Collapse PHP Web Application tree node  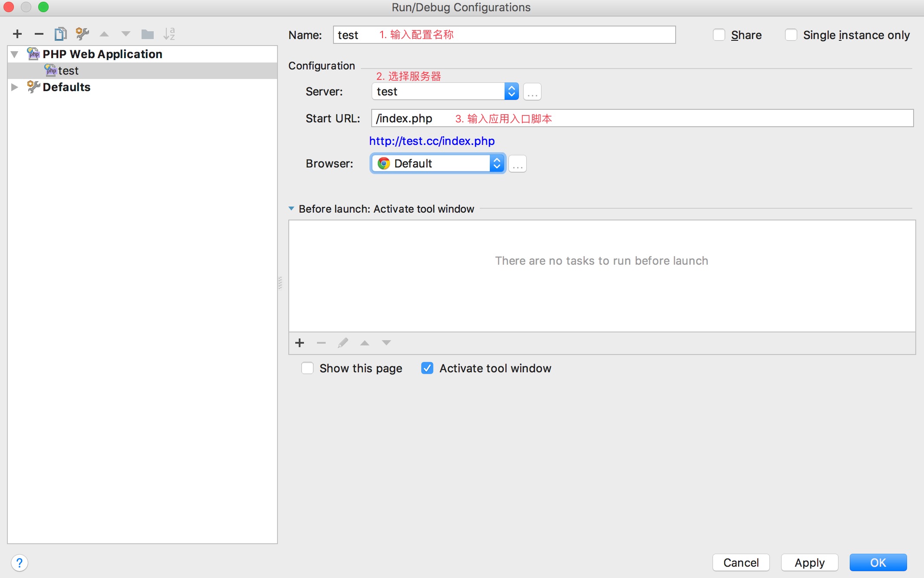point(15,54)
